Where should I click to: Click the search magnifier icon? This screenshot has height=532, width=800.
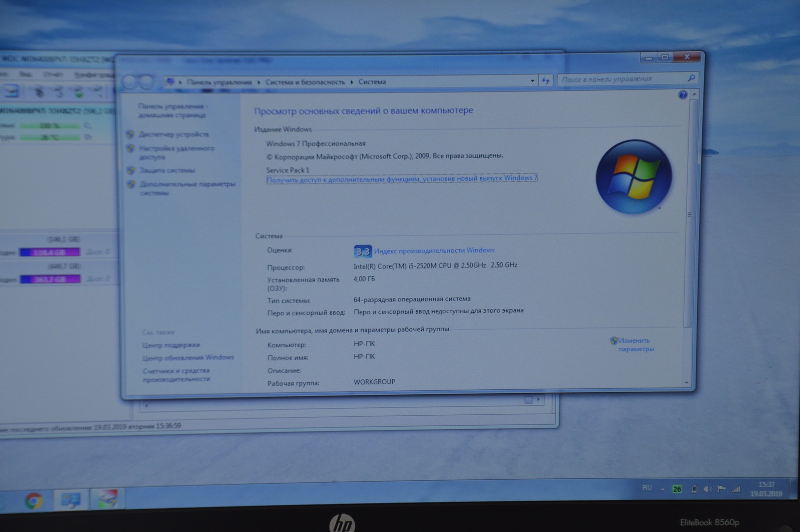691,78
